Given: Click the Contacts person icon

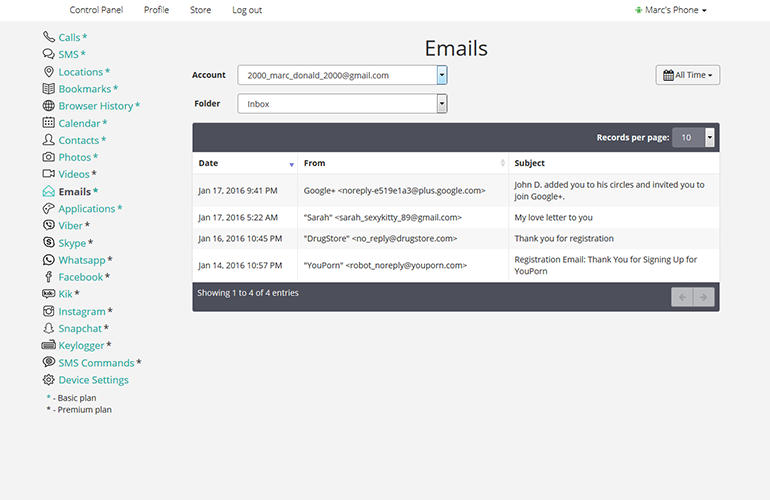Looking at the screenshot, I should tap(49, 140).
